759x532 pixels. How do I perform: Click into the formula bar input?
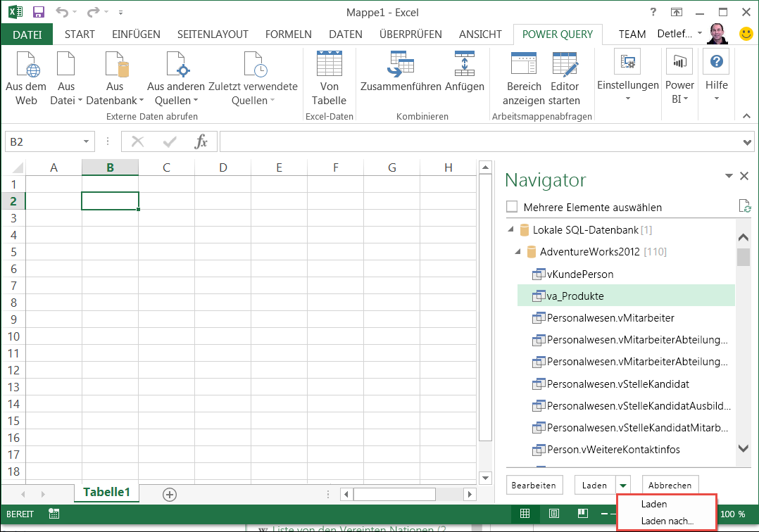[x=480, y=141]
